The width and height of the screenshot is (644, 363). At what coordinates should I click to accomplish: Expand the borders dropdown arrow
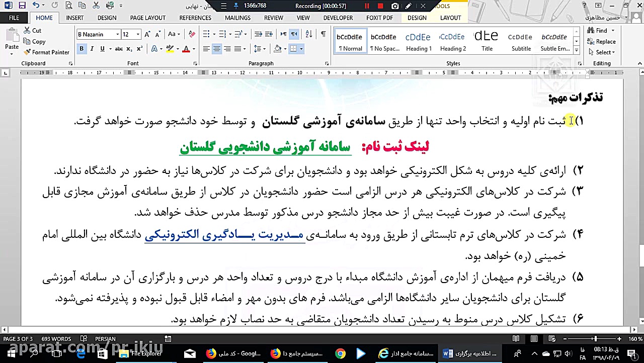pos(302,49)
